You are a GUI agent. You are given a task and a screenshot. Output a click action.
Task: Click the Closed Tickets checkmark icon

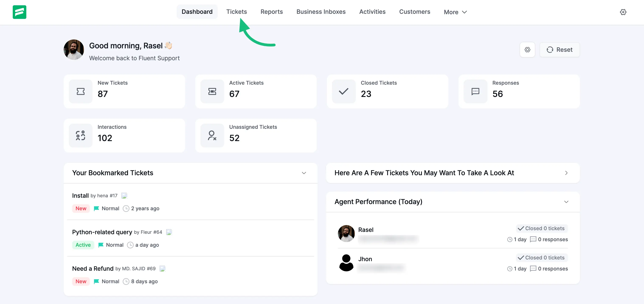(343, 91)
